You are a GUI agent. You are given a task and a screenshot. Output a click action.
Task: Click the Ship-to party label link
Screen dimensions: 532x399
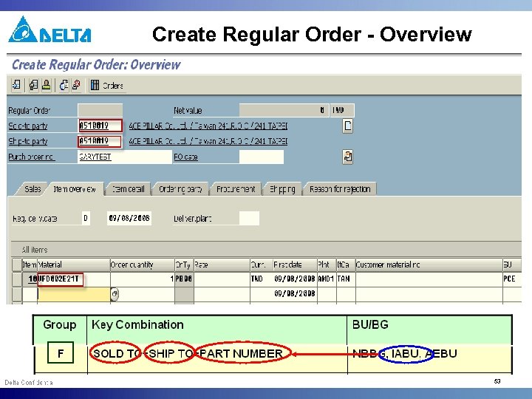(28, 141)
